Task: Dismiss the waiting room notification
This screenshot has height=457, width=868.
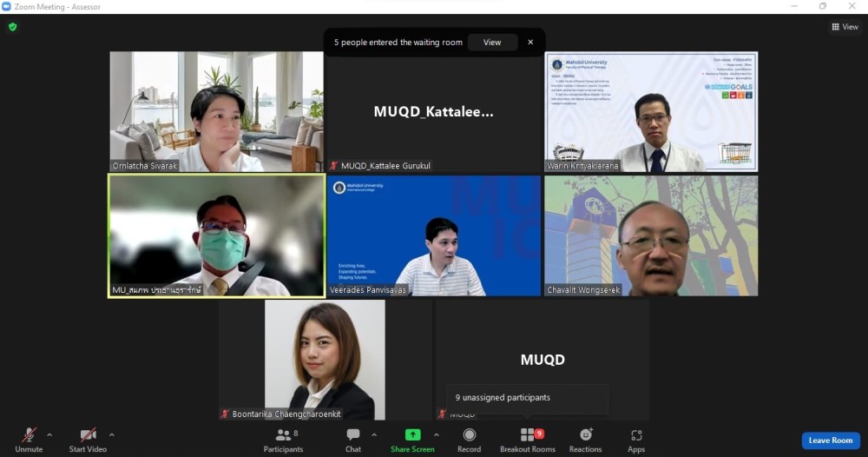Action: click(530, 42)
